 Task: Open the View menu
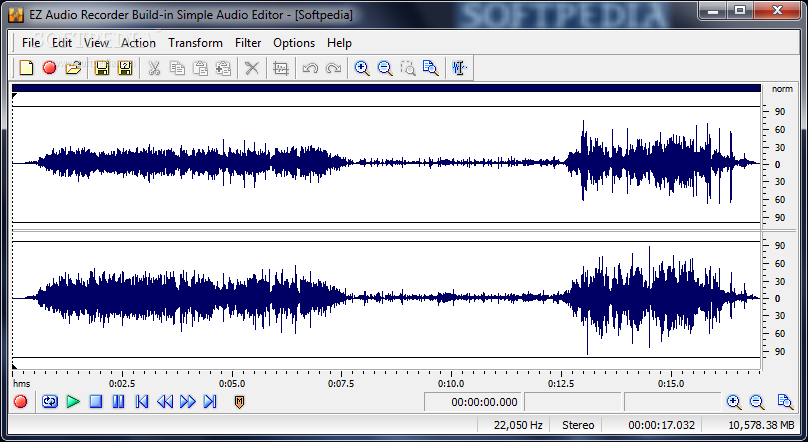point(96,43)
